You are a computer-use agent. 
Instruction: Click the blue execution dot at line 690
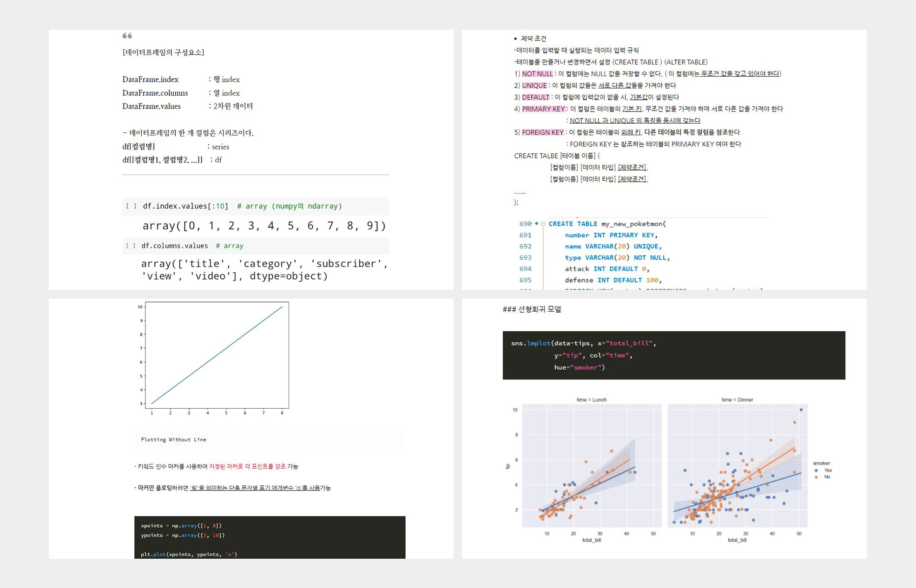click(x=536, y=223)
